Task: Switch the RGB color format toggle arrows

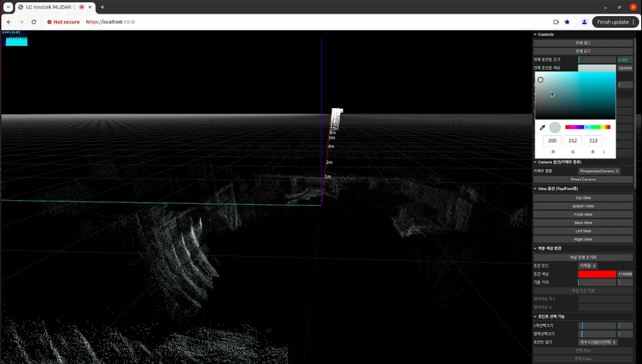Action: (x=603, y=152)
